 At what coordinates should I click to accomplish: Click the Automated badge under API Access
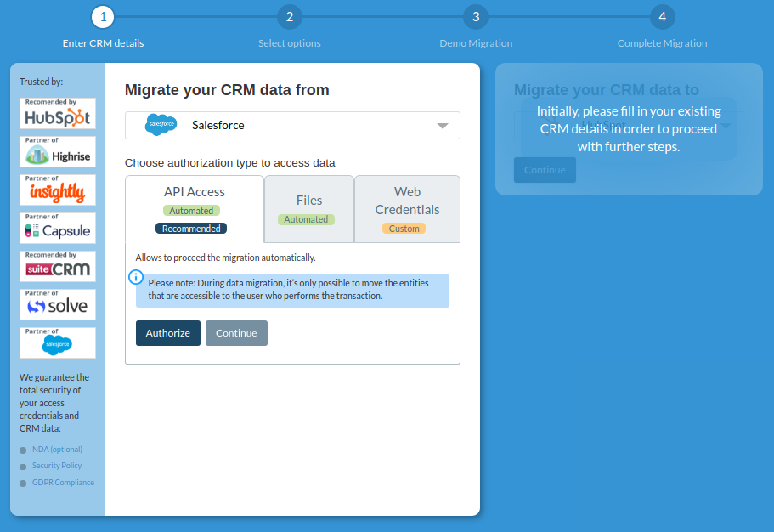(191, 211)
